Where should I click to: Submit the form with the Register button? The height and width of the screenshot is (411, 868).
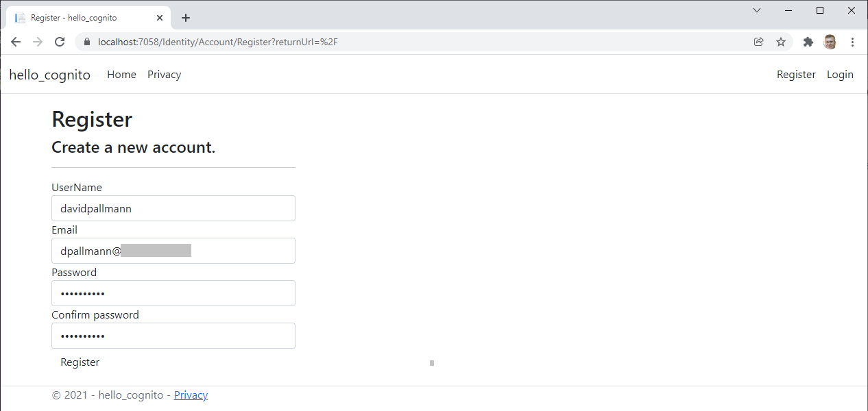80,362
